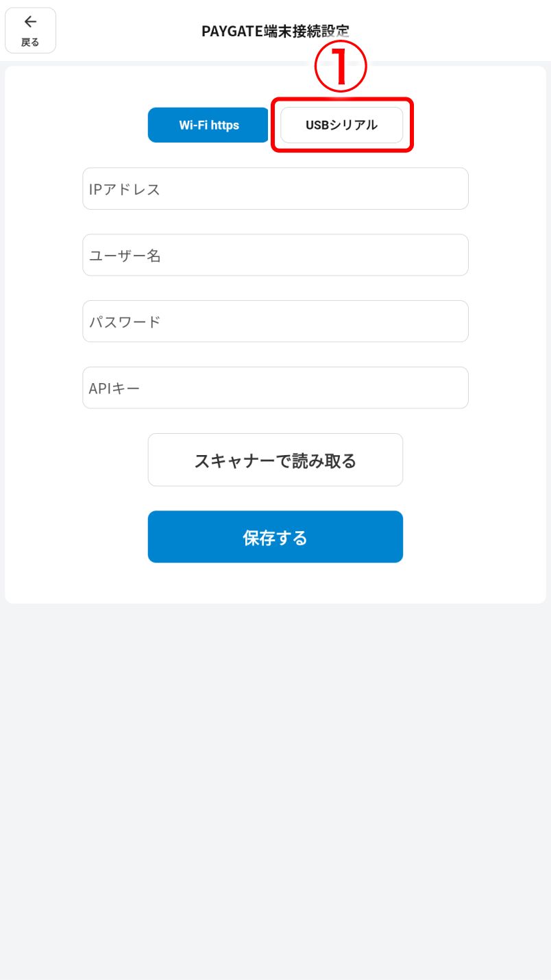Click the blue 保存する button

pos(275,537)
